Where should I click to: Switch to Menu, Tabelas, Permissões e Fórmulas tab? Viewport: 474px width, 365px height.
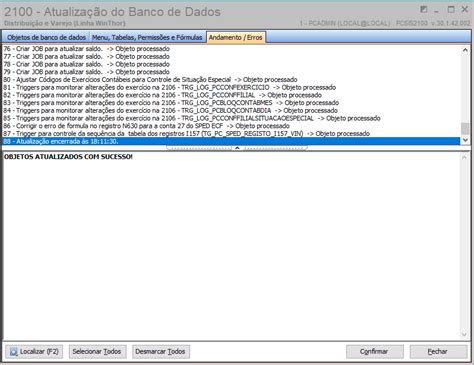click(x=147, y=37)
